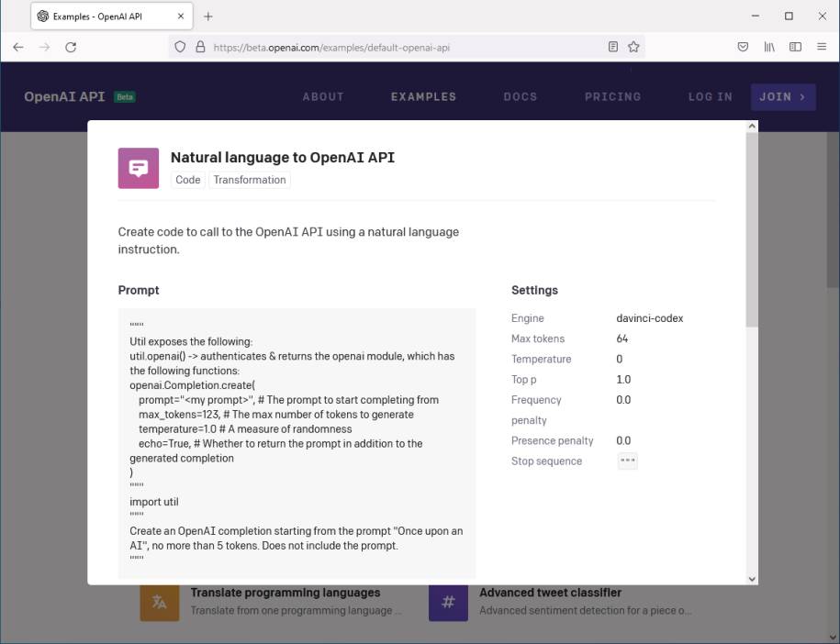
Task: Click the Stop sequence quotes chip
Action: point(627,461)
